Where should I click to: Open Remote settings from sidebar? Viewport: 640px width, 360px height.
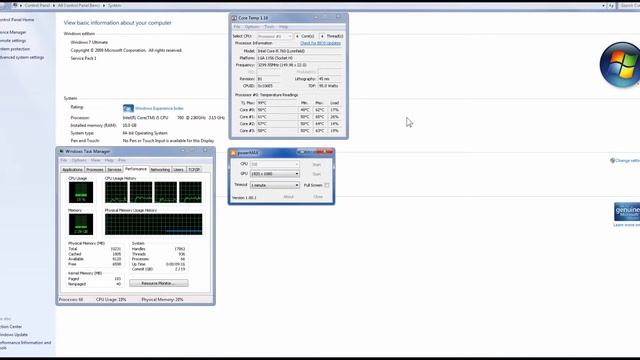(x=13, y=41)
